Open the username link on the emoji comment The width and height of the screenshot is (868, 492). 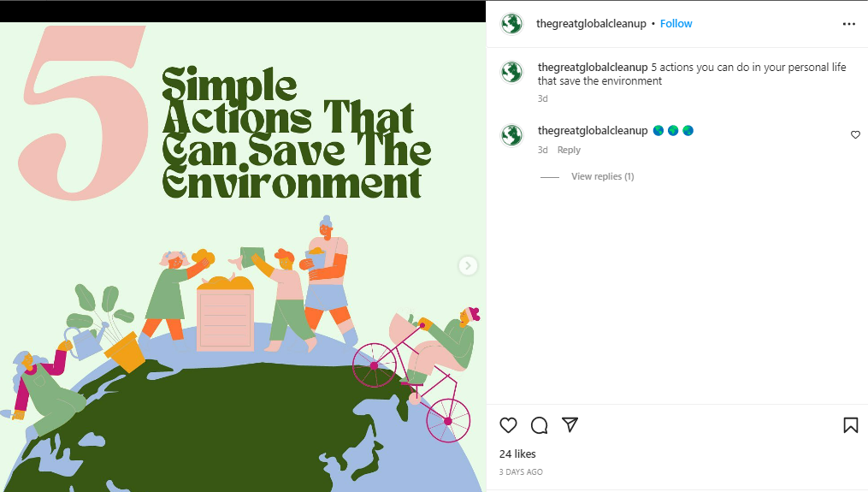pos(593,131)
